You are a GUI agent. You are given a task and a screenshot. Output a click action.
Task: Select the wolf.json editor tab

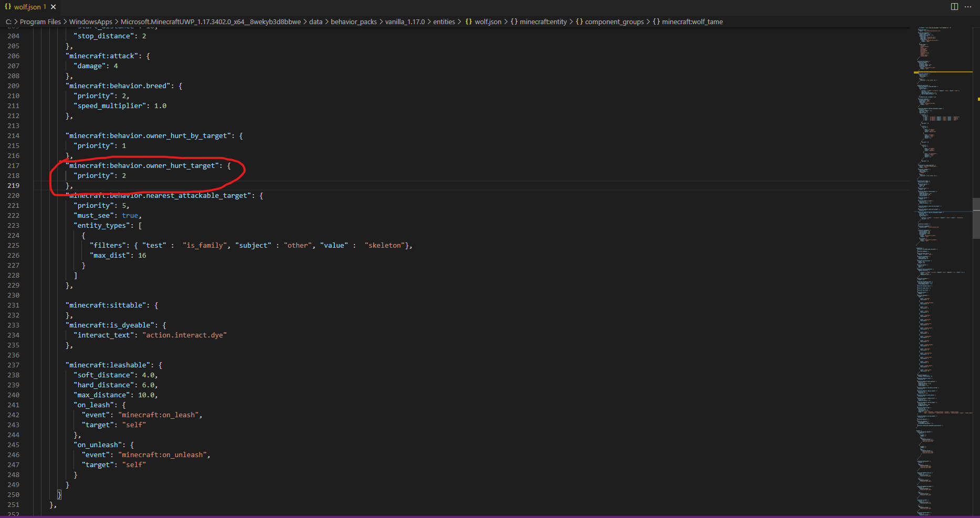(x=27, y=7)
